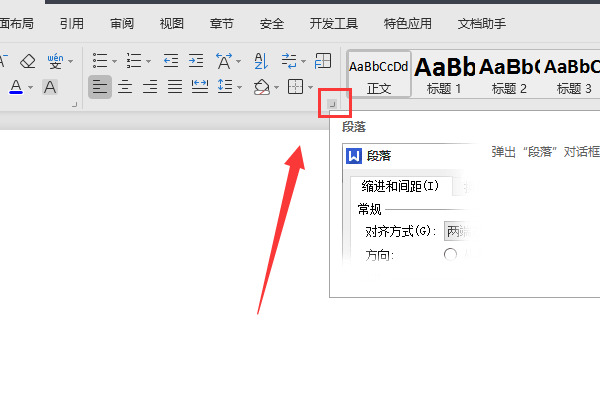
Task: Click the line spacing icon
Action: (x=225, y=87)
